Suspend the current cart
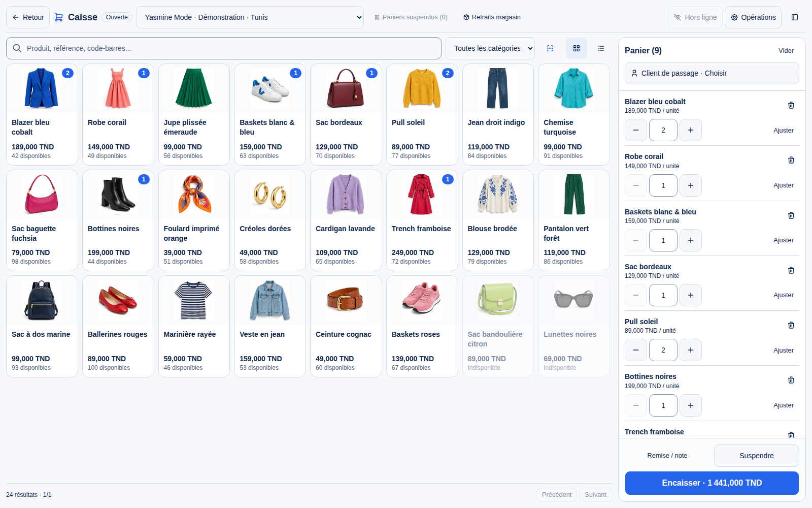The width and height of the screenshot is (812, 508). 757,456
